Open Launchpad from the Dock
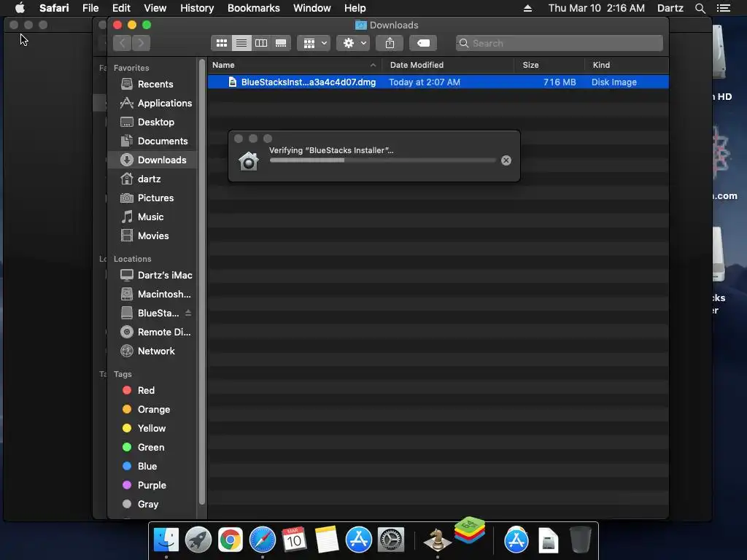 pos(198,540)
